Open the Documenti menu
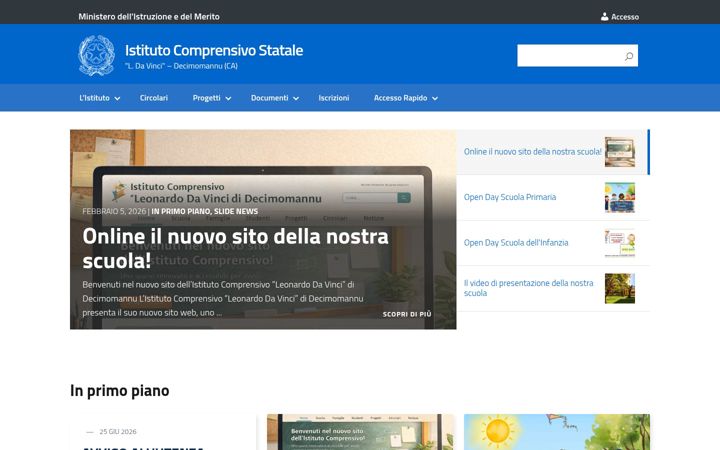The width and height of the screenshot is (720, 450). [x=270, y=98]
